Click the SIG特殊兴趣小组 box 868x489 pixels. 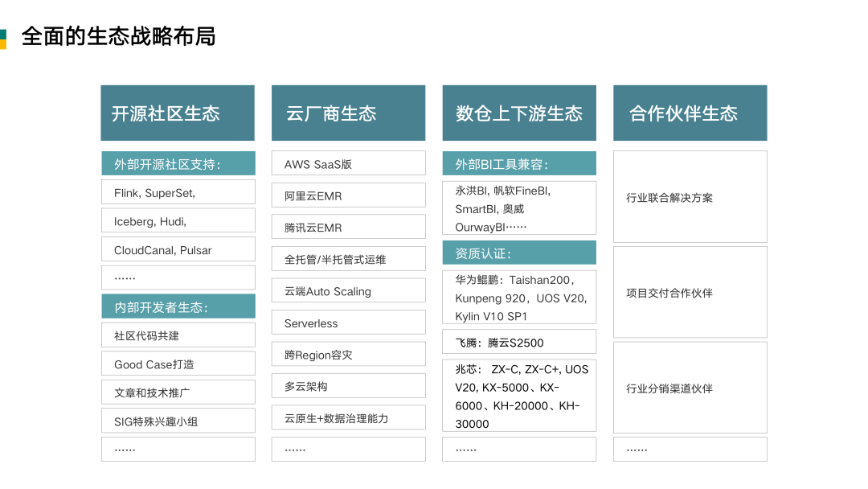pos(178,421)
